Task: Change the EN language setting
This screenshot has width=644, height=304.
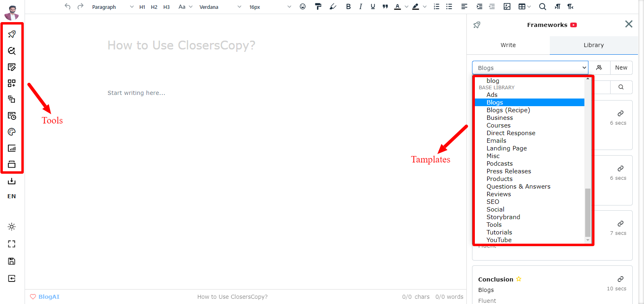Action: pyautogui.click(x=12, y=196)
